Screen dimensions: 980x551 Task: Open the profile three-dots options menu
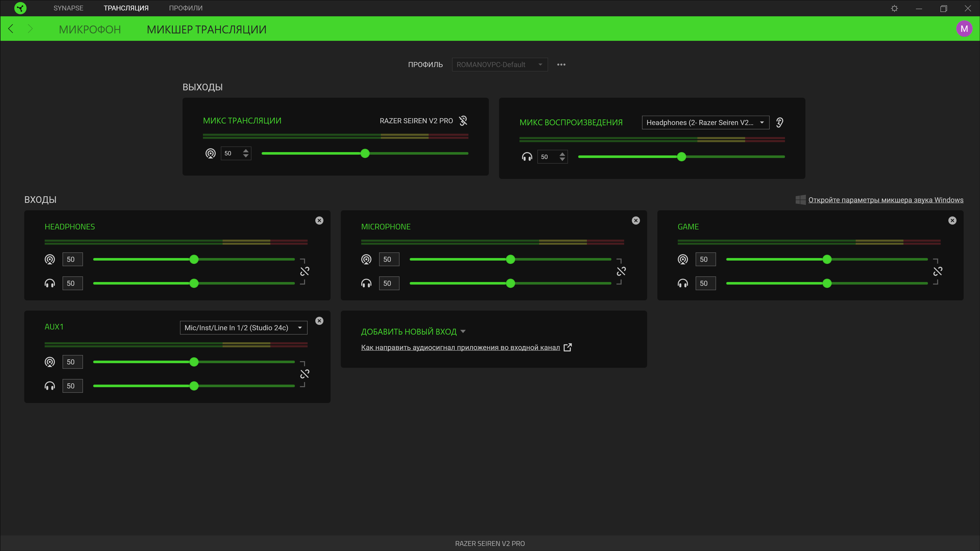point(561,65)
